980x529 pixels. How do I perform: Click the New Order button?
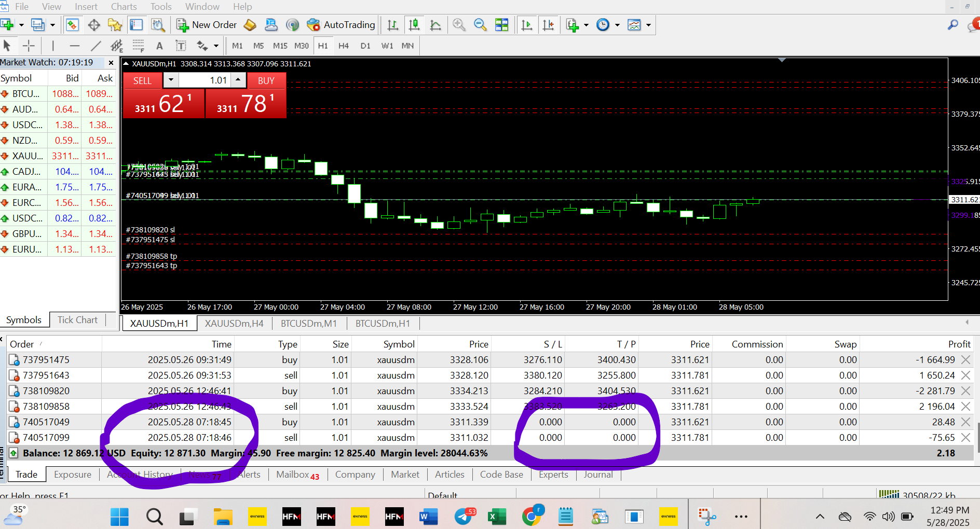(x=207, y=24)
